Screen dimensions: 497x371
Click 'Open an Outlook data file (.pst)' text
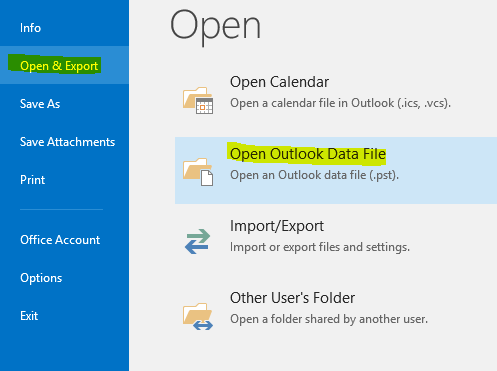coord(314,175)
